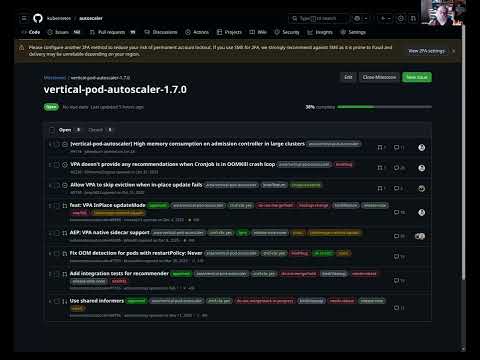Viewport: 480px width, 360px height.
Task: Tick the checkbox for Use shared informers
Action: pyautogui.click(x=57, y=301)
